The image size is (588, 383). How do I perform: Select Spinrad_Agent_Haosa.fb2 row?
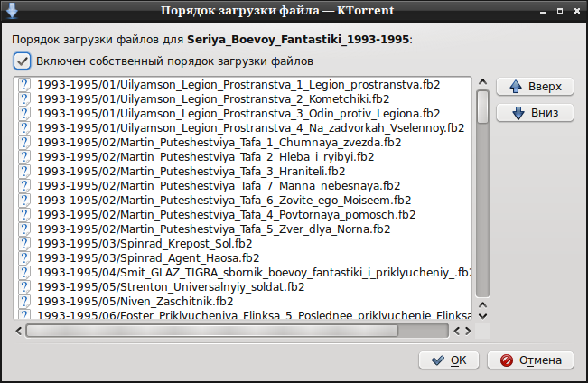pyautogui.click(x=243, y=257)
